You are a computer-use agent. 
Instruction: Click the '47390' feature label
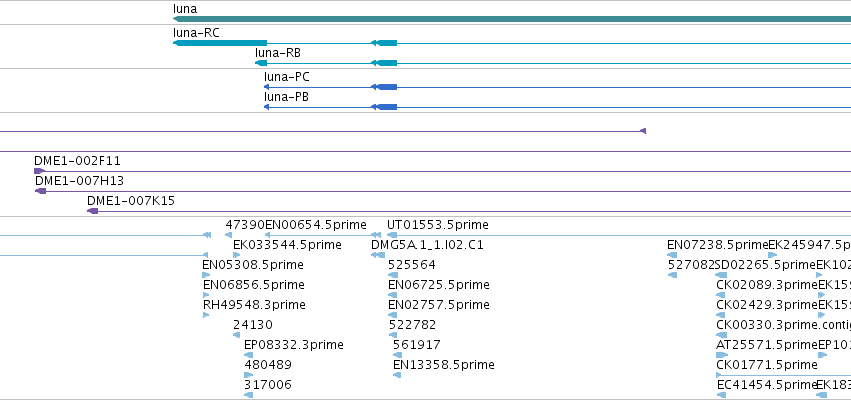click(245, 225)
